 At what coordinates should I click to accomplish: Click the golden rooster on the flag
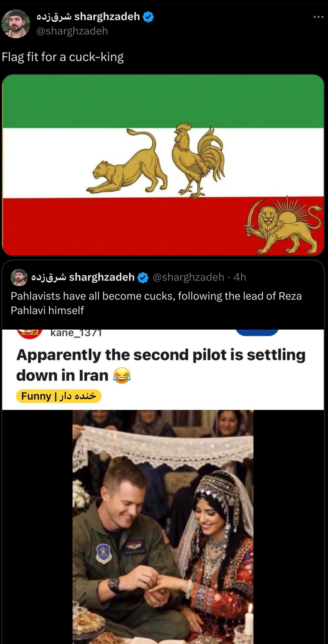198,160
